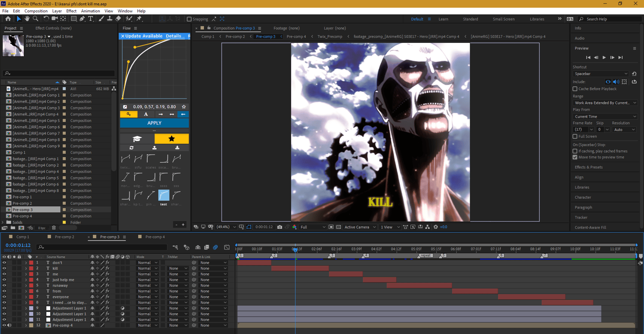Switch to Effect Controls tab

coord(53,28)
